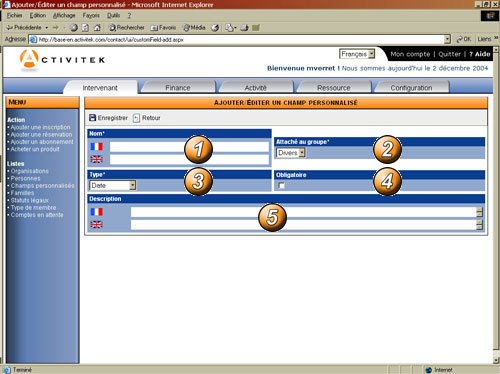Switch to the Finance tab

[x=178, y=88]
